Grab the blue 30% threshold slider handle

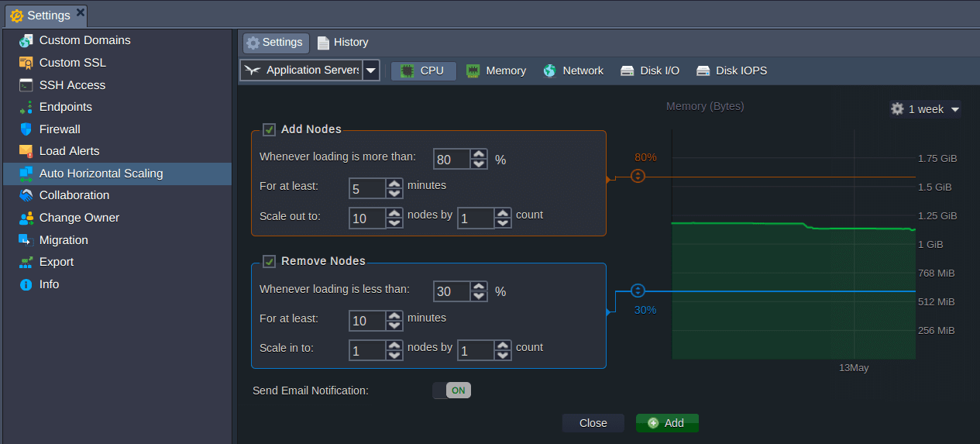pos(638,291)
